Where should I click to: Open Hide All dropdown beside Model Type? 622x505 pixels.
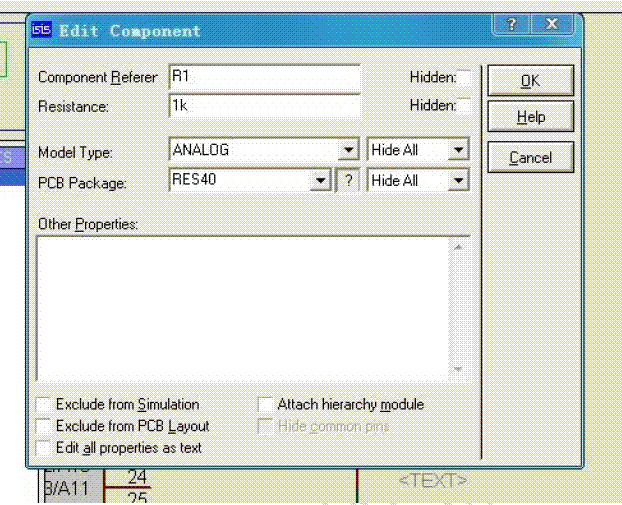tap(457, 151)
